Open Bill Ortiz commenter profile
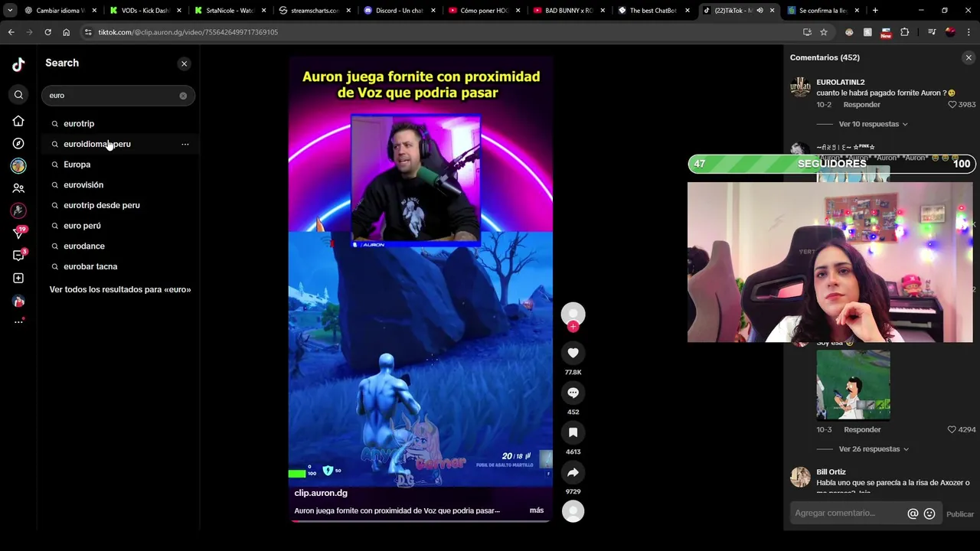Image resolution: width=980 pixels, height=551 pixels. tap(831, 472)
